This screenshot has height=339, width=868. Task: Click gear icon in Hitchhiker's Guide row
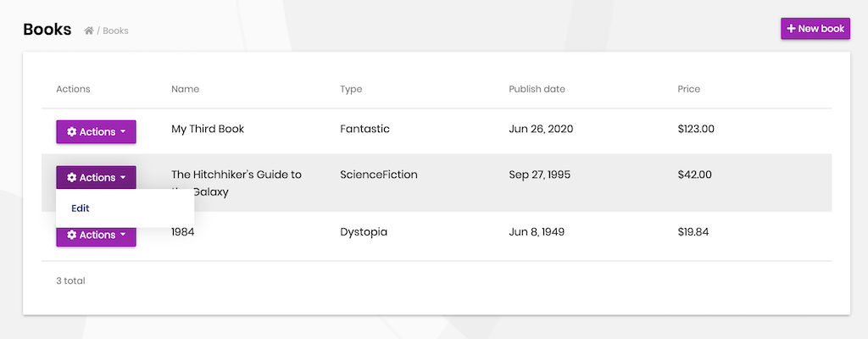[72, 178]
